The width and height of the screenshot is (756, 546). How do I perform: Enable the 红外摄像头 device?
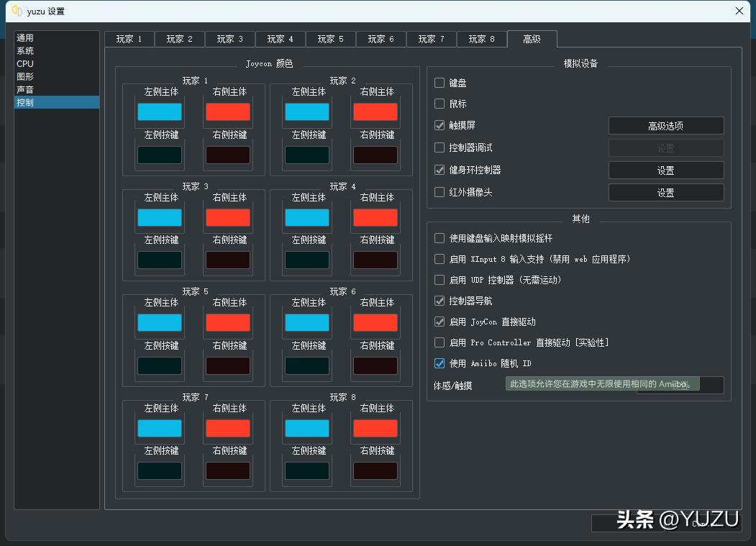pyautogui.click(x=439, y=192)
